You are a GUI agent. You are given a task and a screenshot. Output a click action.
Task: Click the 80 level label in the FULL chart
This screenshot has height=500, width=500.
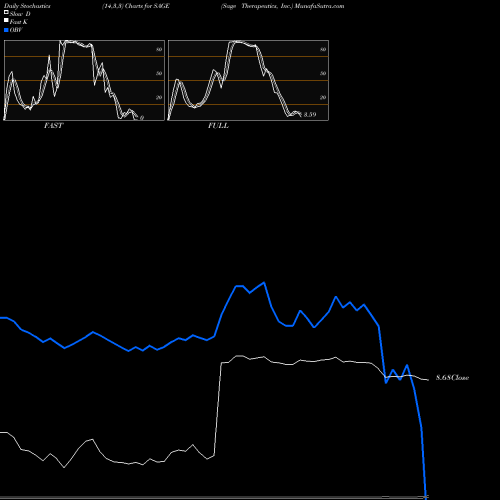pos(323,49)
